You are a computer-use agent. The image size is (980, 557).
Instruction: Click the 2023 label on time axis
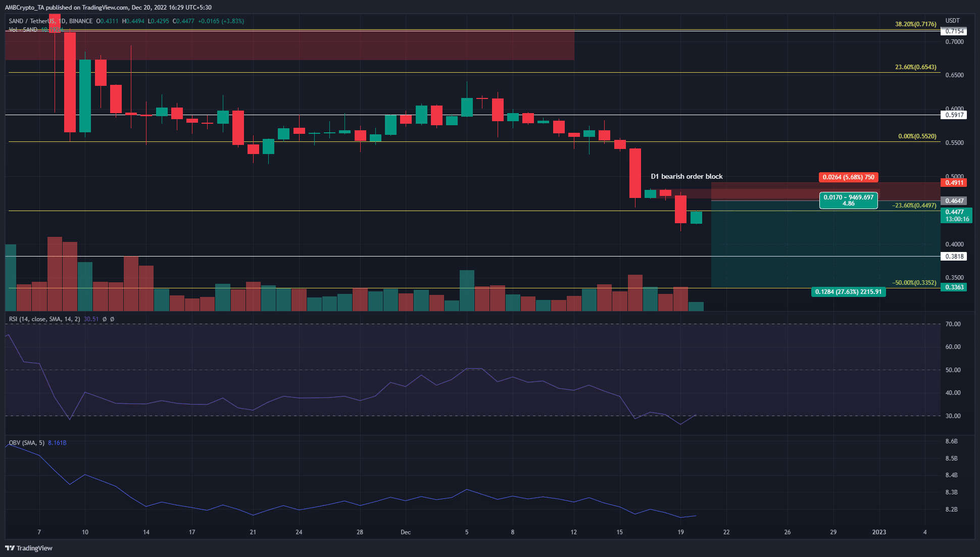(x=879, y=532)
